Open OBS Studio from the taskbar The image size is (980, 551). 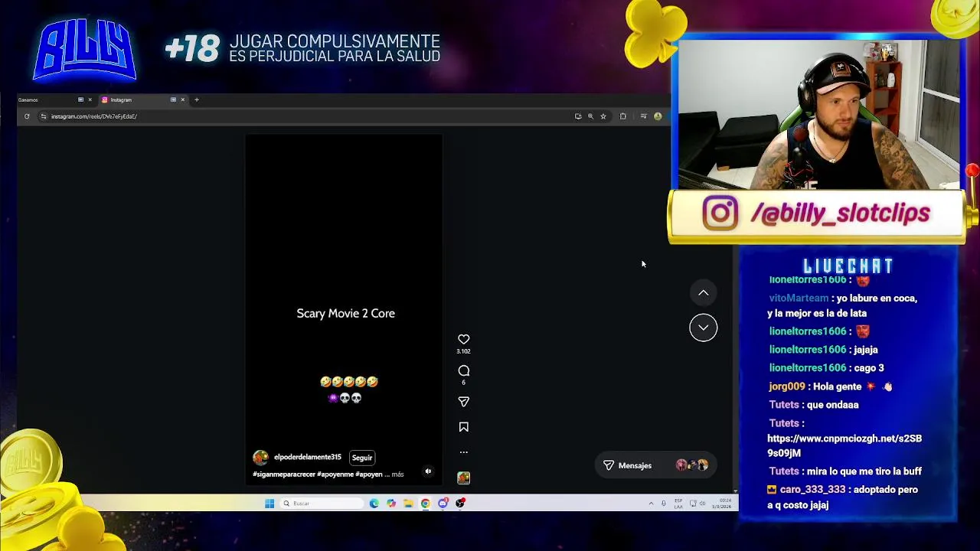tap(460, 503)
